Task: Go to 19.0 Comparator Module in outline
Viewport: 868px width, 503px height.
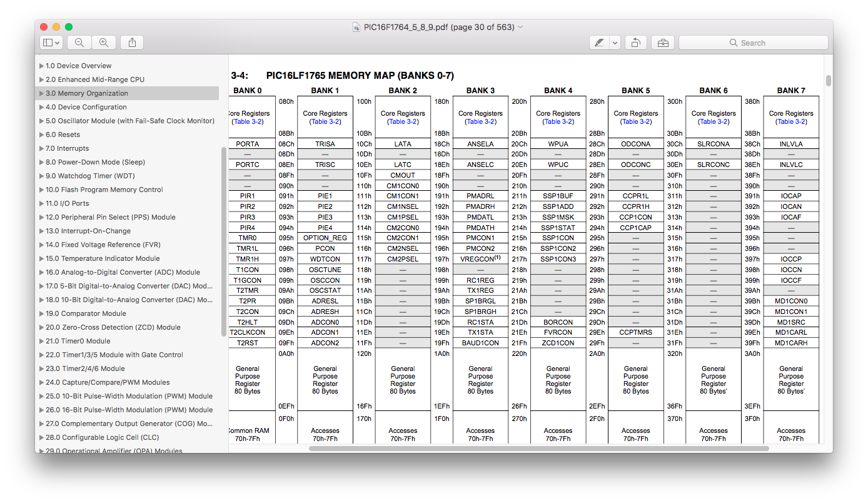Action: click(86, 313)
